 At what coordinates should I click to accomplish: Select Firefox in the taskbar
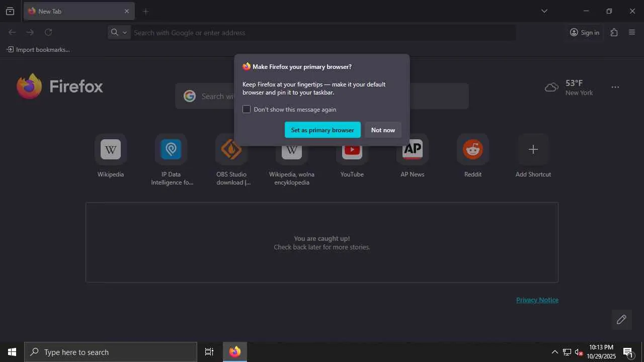click(235, 352)
